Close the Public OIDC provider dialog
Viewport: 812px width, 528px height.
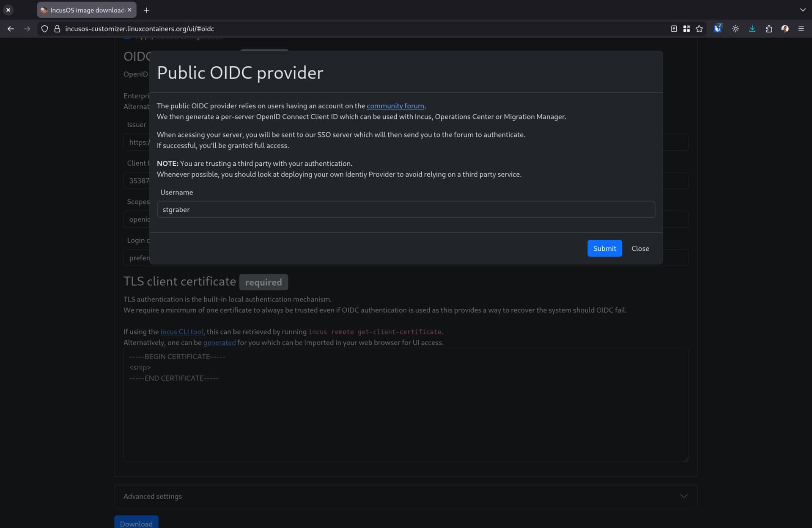click(x=640, y=249)
